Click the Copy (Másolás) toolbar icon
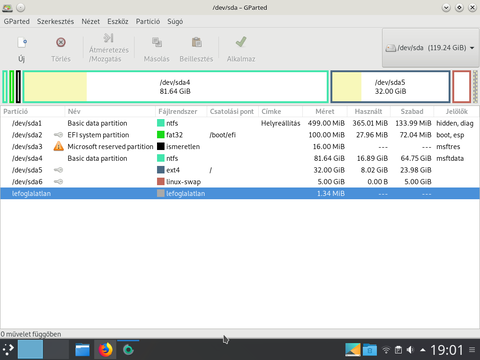 click(157, 42)
